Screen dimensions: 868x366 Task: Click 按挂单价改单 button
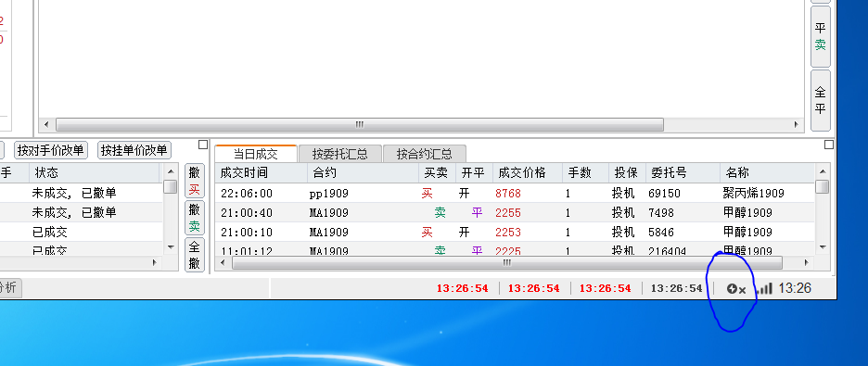[x=134, y=150]
